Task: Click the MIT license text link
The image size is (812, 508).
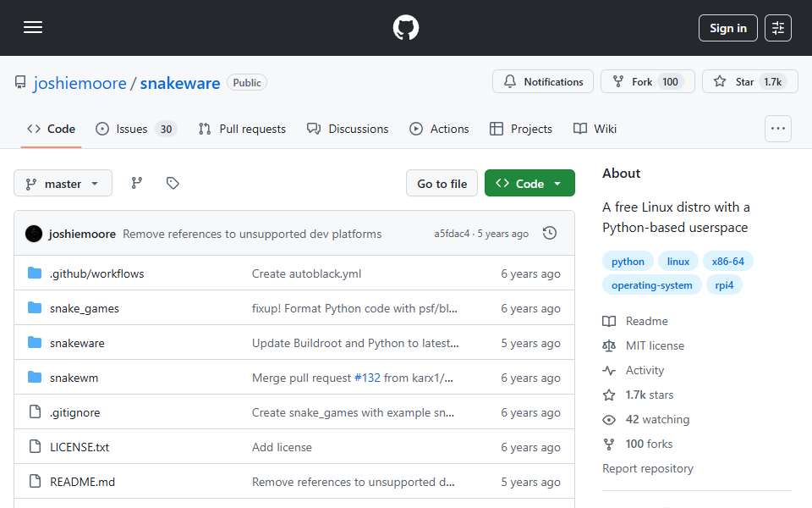Action: [655, 345]
